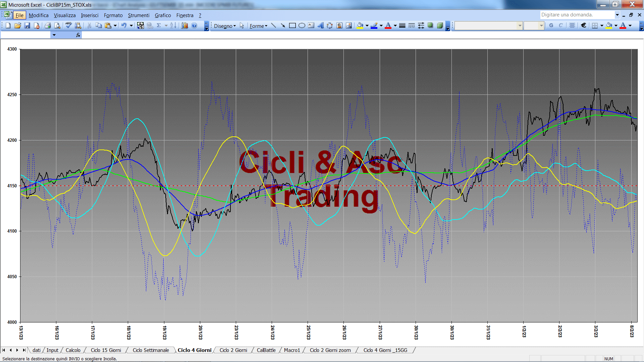Click the Paste clipboard icon
The width and height of the screenshot is (644, 362).
(108, 25)
